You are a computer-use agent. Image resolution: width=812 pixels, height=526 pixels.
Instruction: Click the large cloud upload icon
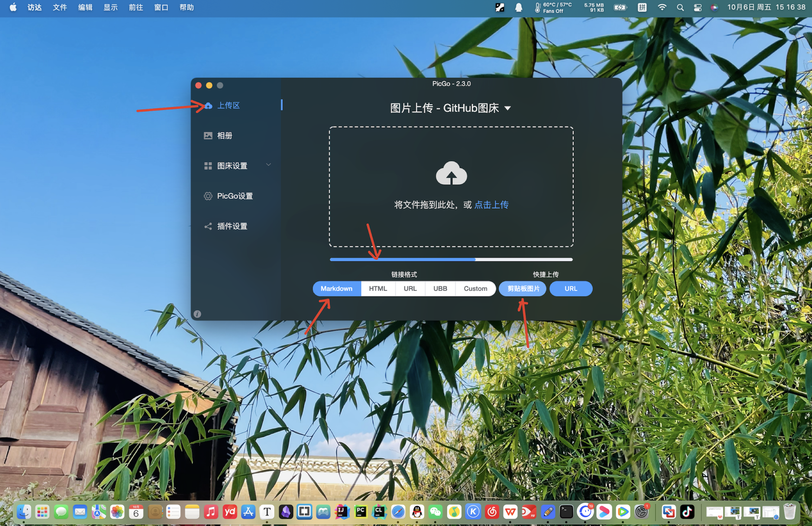(x=451, y=173)
